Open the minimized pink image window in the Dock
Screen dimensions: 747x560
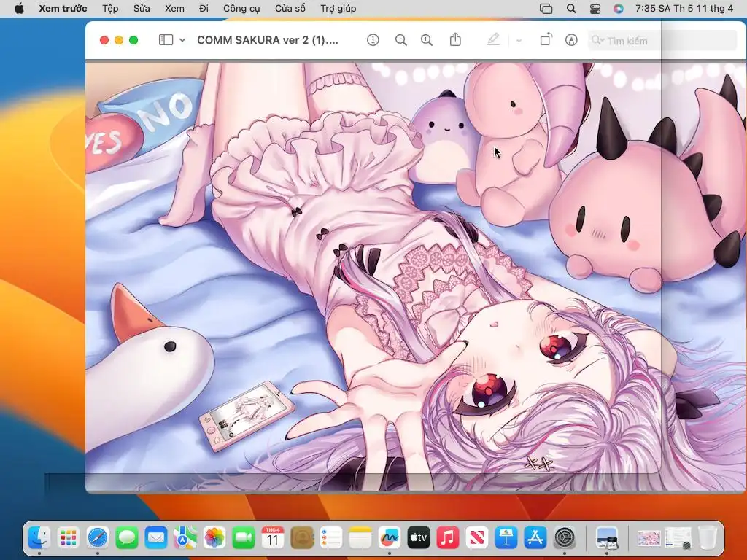(649, 538)
